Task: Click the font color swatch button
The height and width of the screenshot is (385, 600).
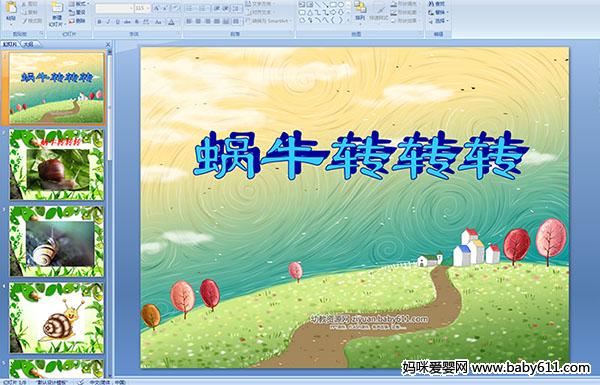Action: pyautogui.click(x=171, y=22)
